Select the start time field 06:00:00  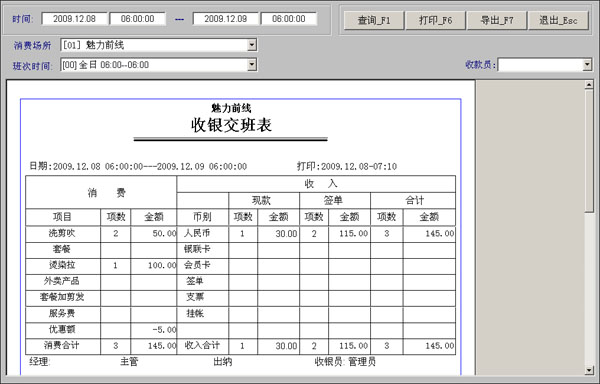(x=137, y=19)
